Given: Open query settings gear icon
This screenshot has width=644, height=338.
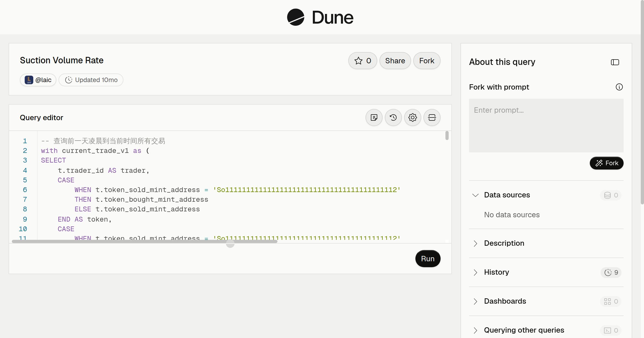Looking at the screenshot, I should (413, 117).
